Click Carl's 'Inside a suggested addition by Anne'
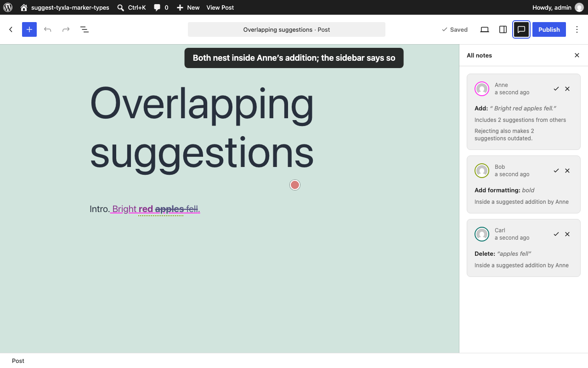The height and width of the screenshot is (368, 588). [521, 265]
